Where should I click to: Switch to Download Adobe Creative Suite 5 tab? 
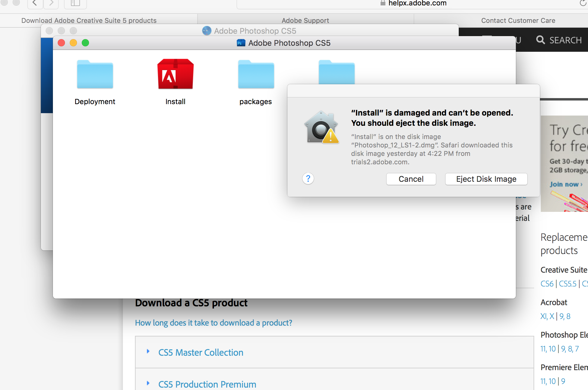click(89, 20)
